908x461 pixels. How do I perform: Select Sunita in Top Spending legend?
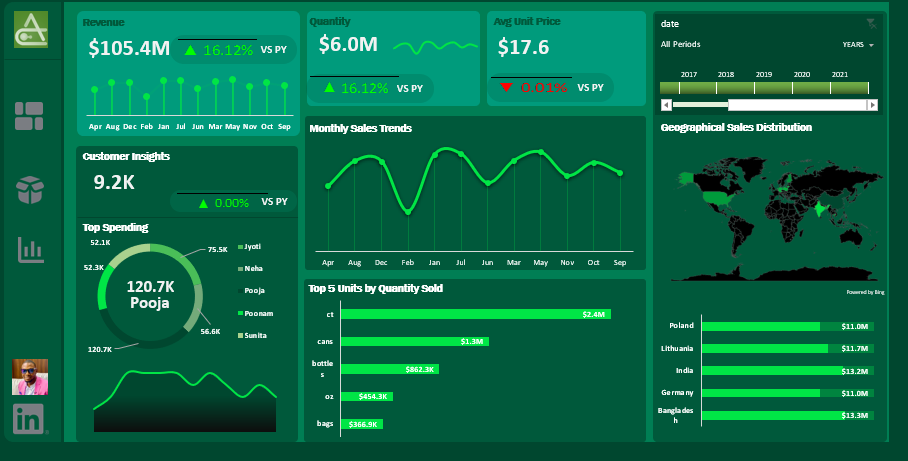coord(252,335)
